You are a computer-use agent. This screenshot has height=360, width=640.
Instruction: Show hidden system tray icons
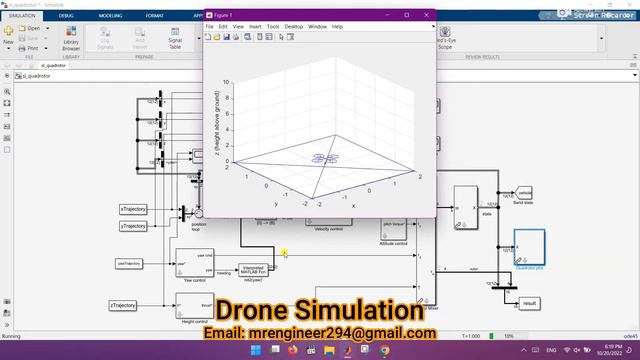(524, 350)
